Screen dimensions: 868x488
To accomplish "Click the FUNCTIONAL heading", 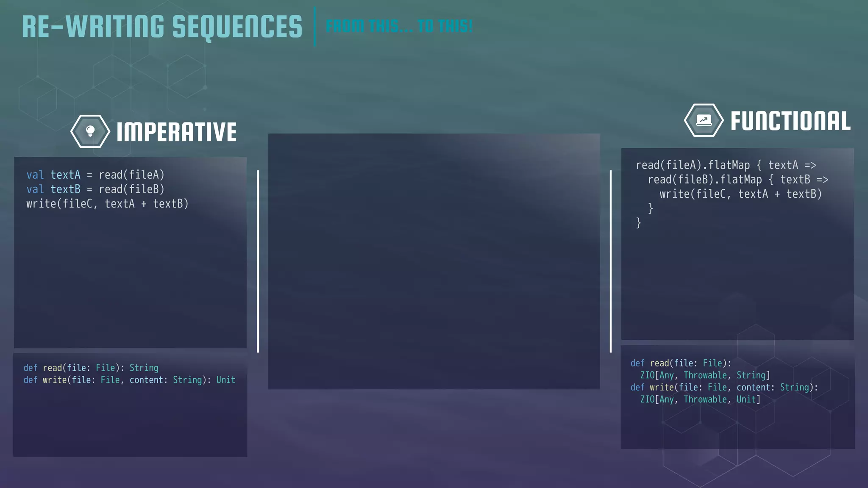I will 790,121.
